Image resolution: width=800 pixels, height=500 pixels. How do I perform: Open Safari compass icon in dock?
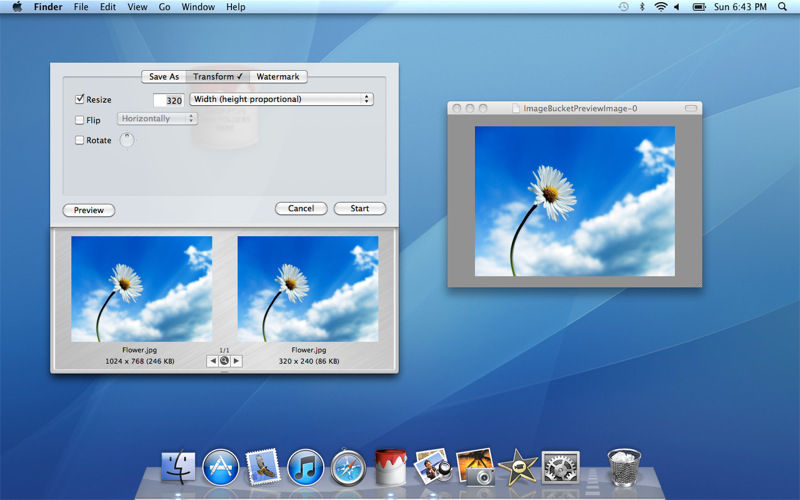pos(348,468)
